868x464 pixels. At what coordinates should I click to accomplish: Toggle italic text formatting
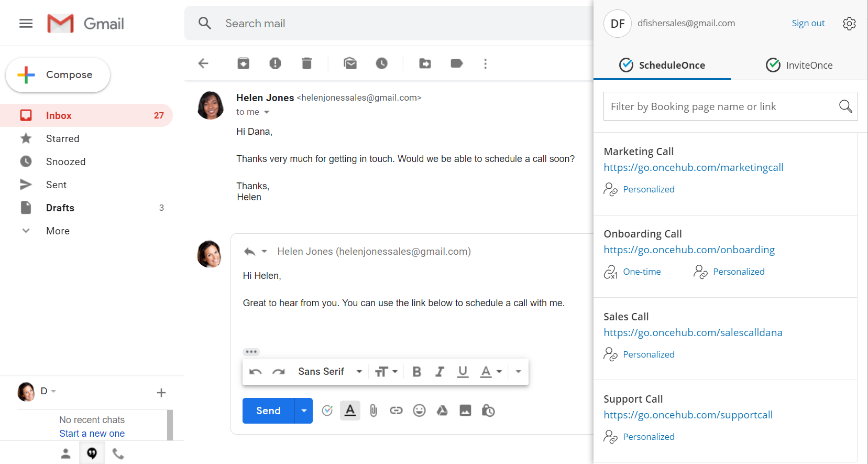[440, 372]
